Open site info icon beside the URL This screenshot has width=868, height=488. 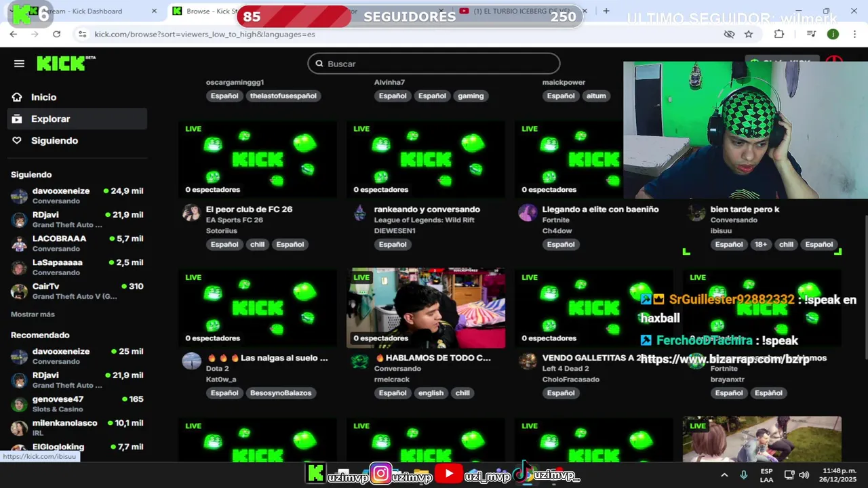(82, 34)
